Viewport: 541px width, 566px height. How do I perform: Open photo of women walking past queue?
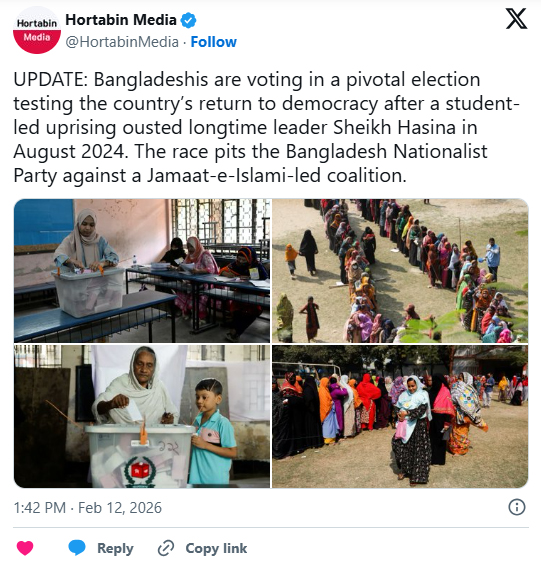tap(400, 417)
